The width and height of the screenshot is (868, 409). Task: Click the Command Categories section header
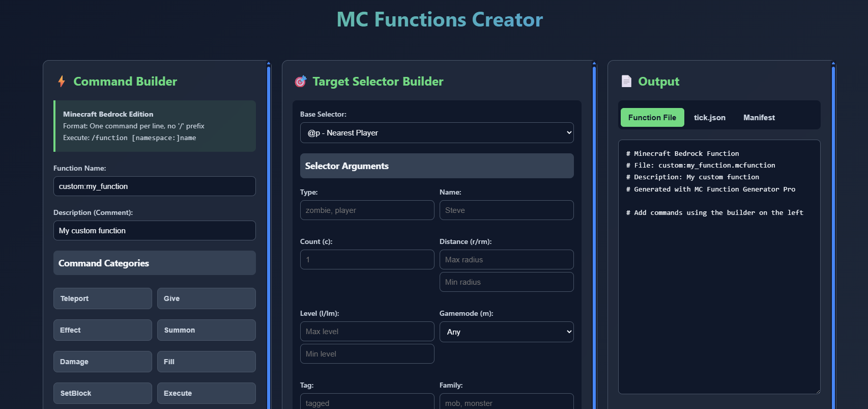click(155, 263)
